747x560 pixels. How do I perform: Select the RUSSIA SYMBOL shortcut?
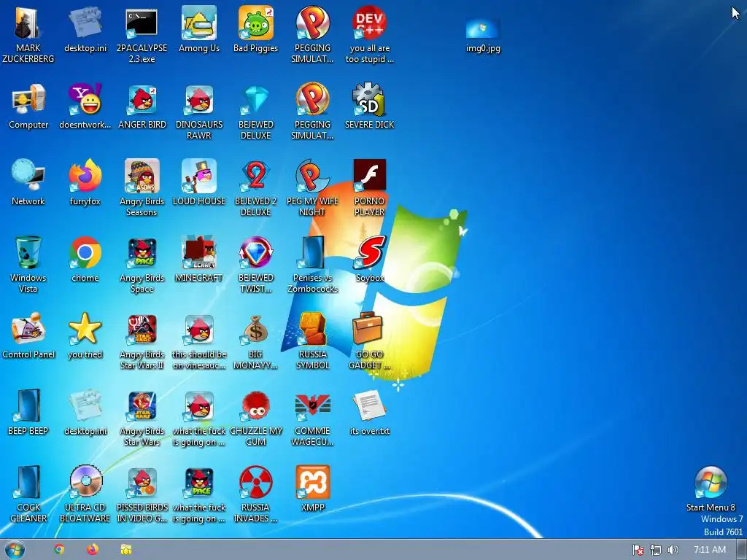point(312,341)
